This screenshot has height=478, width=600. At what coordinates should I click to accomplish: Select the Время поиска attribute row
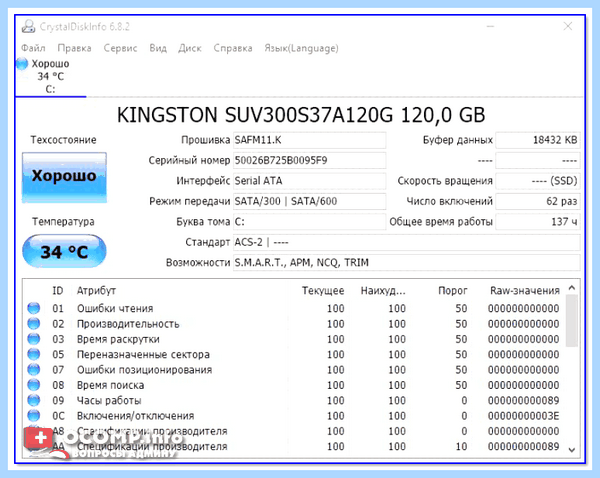click(x=295, y=385)
